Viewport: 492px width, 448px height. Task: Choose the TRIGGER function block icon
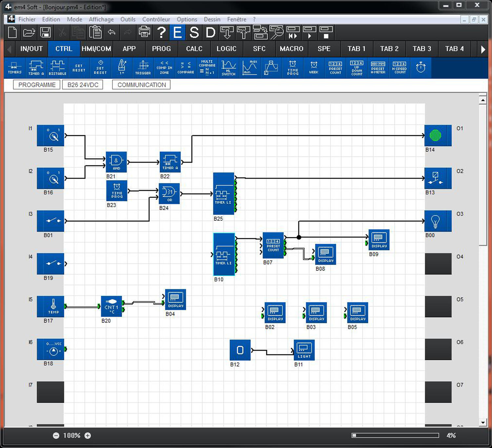coord(143,68)
